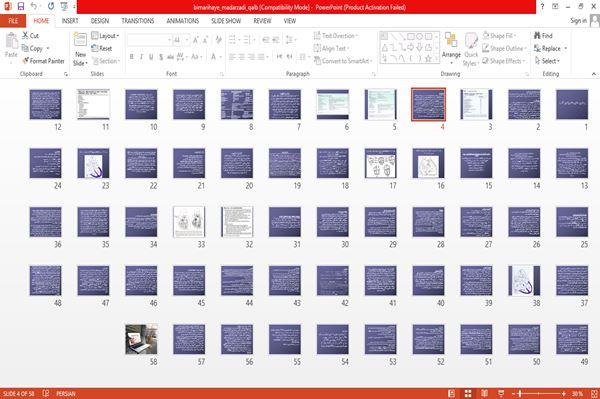Select slide thumbnail 1
Screen dimensions: 600x399
coord(572,104)
